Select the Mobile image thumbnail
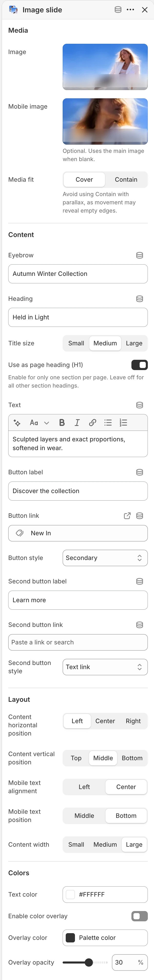The image size is (154, 980). [105, 121]
